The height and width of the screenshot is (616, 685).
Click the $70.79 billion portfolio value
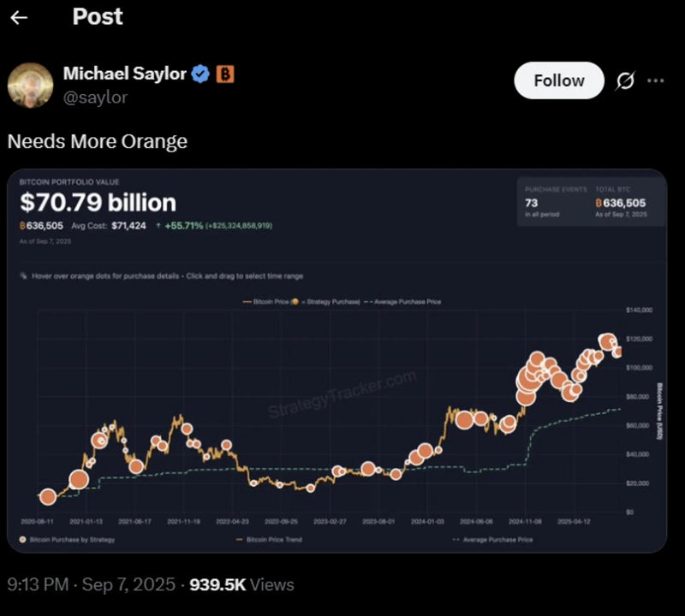98,203
